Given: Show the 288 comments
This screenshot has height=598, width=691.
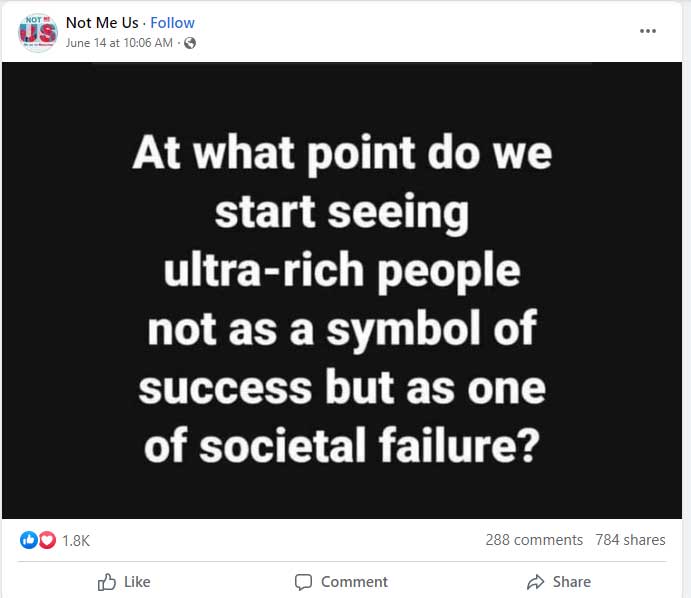Looking at the screenshot, I should pyautogui.click(x=534, y=540).
